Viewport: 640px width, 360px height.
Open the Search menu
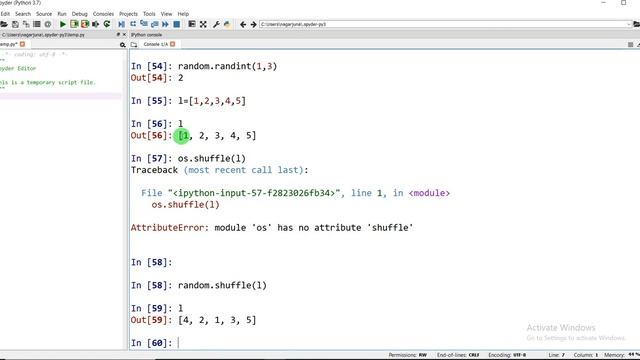coord(23,14)
